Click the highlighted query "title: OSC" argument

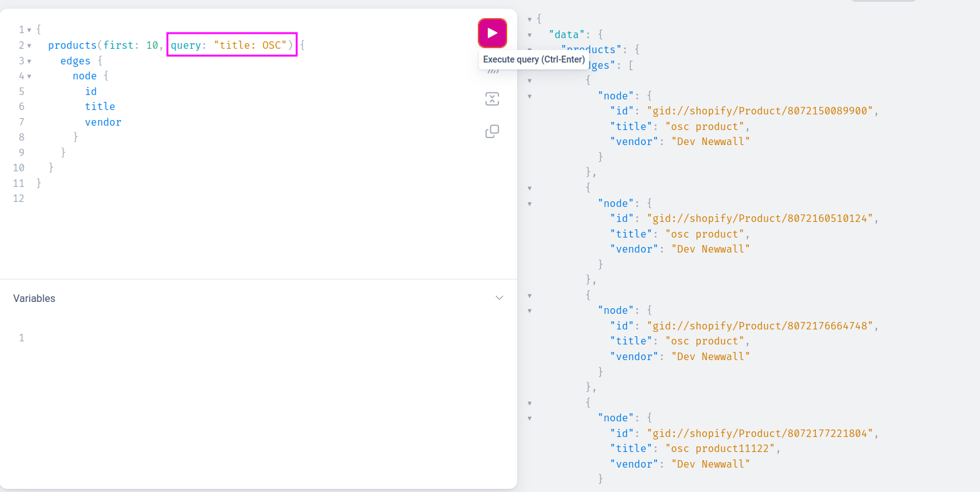pos(232,45)
